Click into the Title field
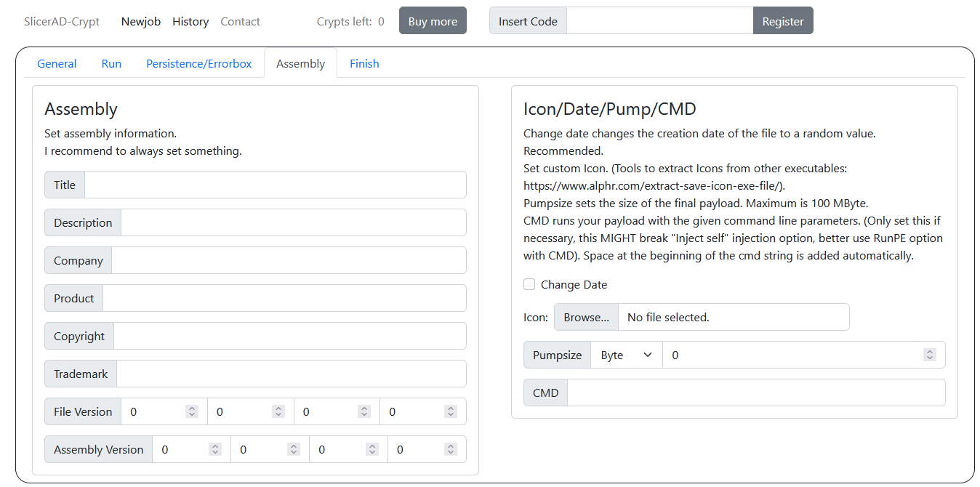Screen dimensions: 980x487 (276, 185)
